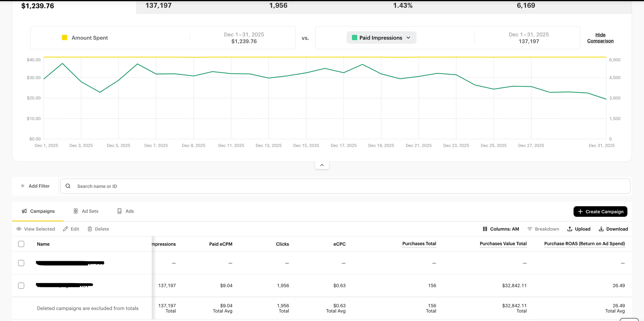Switch to the Ad Sets tab

(86, 211)
